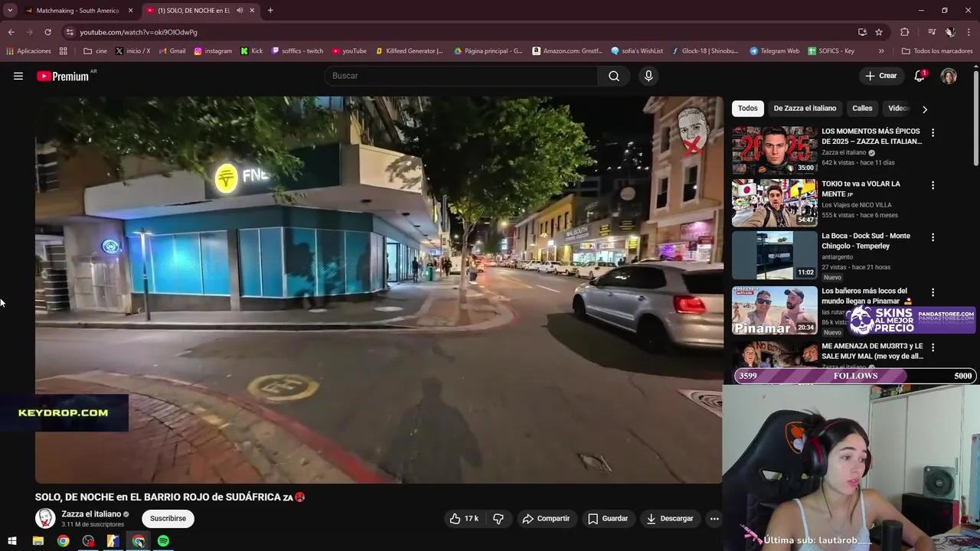Image resolution: width=980 pixels, height=551 pixels.
Task: Open sofia's WishList bookmark
Action: [637, 51]
